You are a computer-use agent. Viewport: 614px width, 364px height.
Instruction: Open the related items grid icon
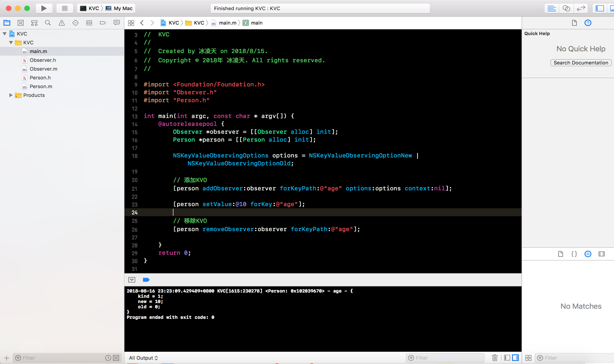131,23
